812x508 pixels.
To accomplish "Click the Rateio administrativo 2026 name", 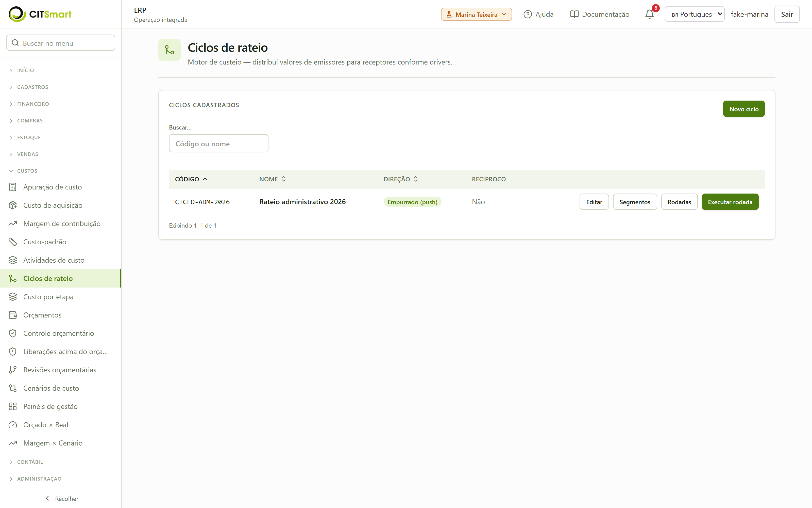I will [x=302, y=202].
